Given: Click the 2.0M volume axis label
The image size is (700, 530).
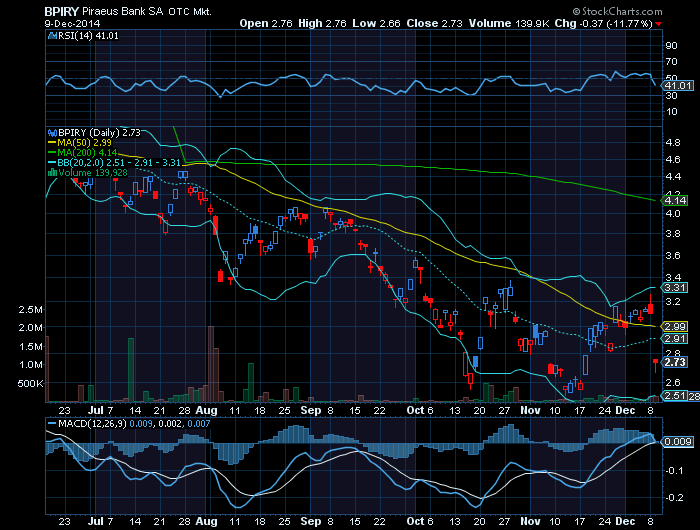Looking at the screenshot, I should click(x=30, y=328).
